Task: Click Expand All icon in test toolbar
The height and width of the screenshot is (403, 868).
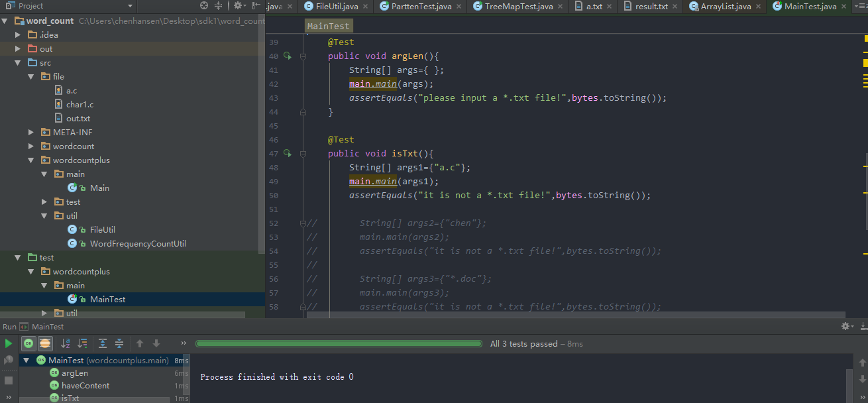Action: (x=103, y=343)
